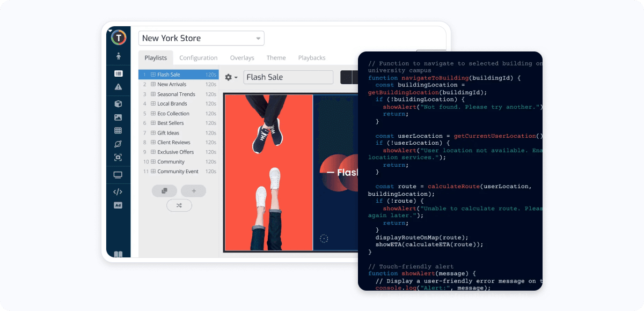Open the warning triangle alerts icon
The width and height of the screenshot is (644, 311).
(118, 87)
